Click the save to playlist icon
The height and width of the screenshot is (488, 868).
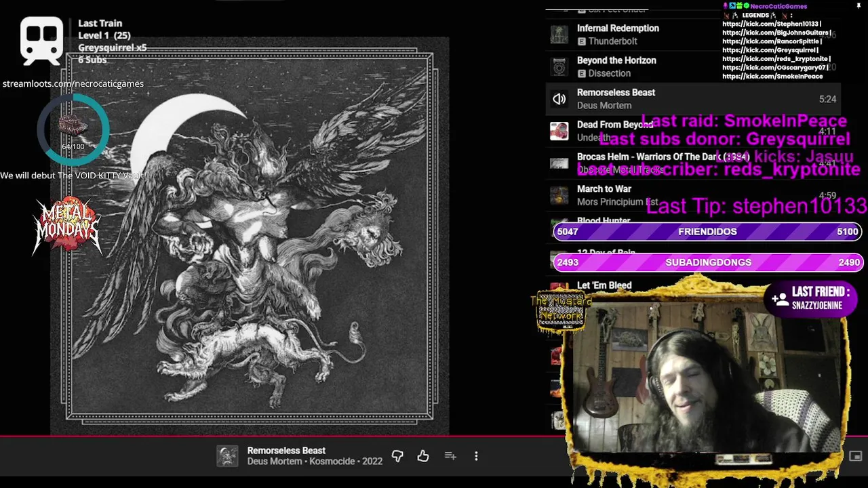click(450, 456)
